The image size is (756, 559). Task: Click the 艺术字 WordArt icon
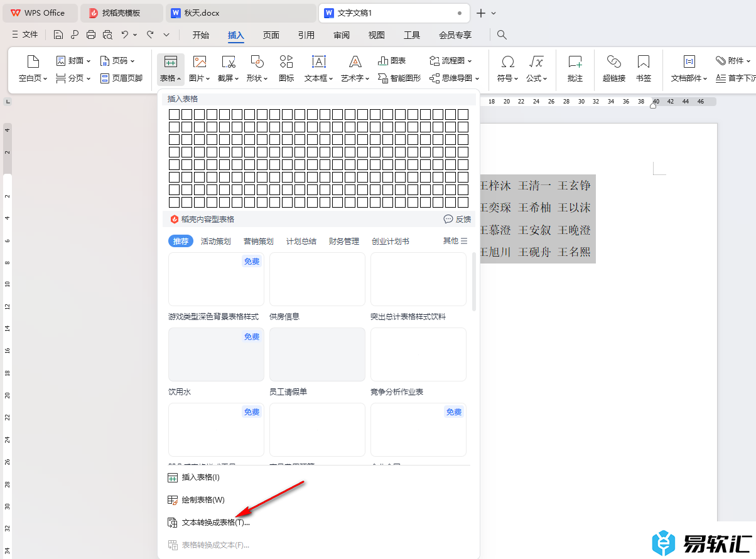pos(355,61)
